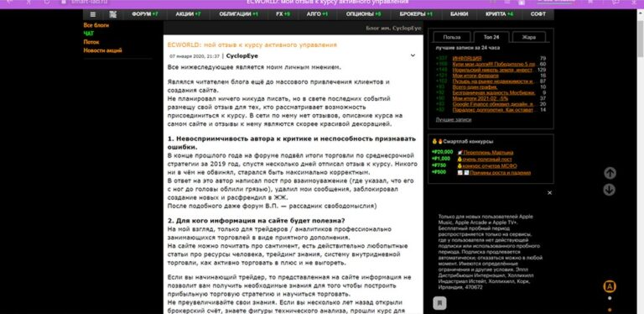Viewport: 644px width, 314px height.
Task: Open the СОФТ menu item
Action: (538, 14)
